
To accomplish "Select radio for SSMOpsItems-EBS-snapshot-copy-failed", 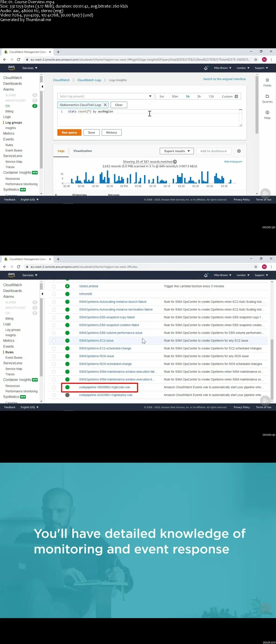I will 54,318.
